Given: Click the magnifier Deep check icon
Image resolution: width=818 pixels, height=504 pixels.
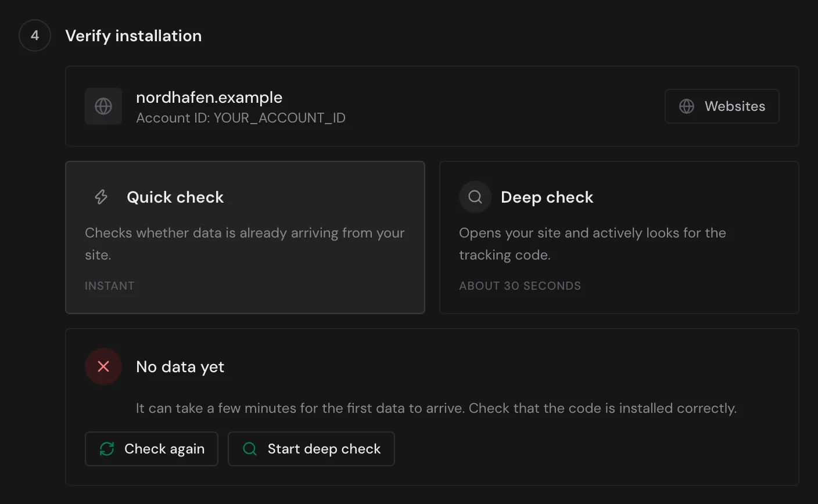Looking at the screenshot, I should pyautogui.click(x=475, y=197).
